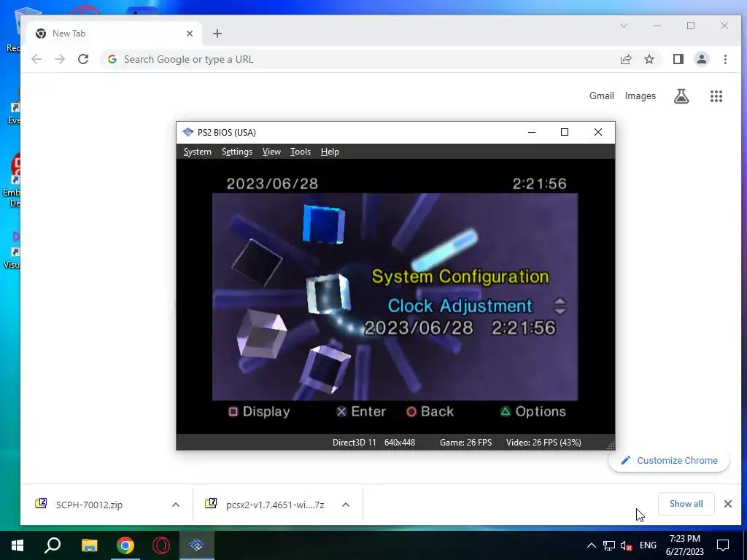Click the Chrome forward arrow
747x560 pixels.
pos(60,59)
